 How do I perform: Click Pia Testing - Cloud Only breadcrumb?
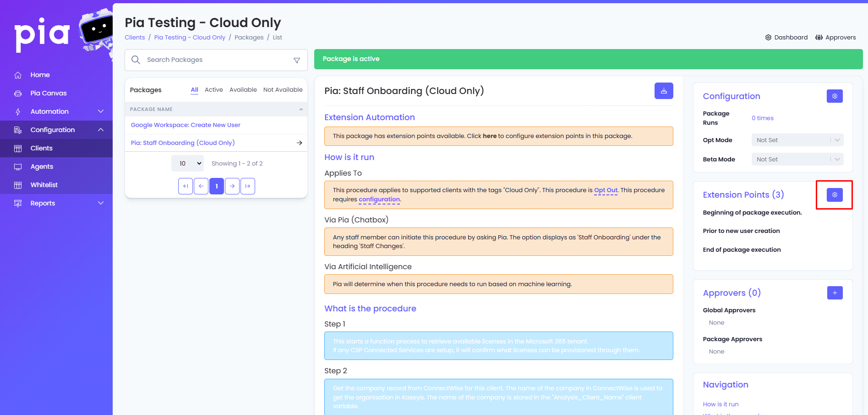(190, 38)
